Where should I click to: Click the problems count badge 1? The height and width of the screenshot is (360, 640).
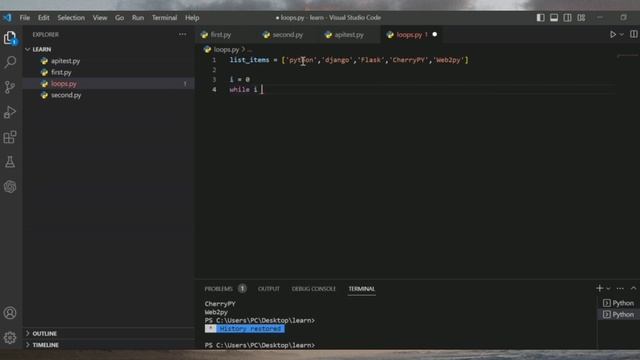click(x=242, y=289)
